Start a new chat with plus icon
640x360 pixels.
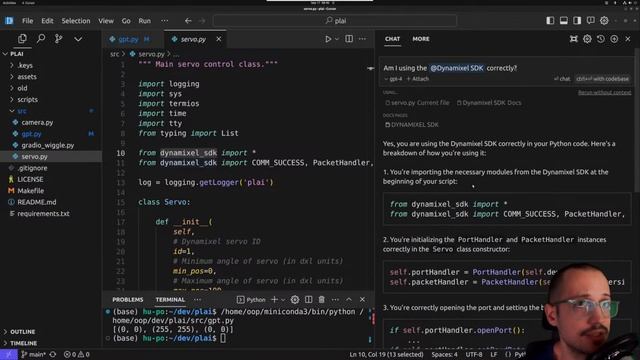click(614, 39)
